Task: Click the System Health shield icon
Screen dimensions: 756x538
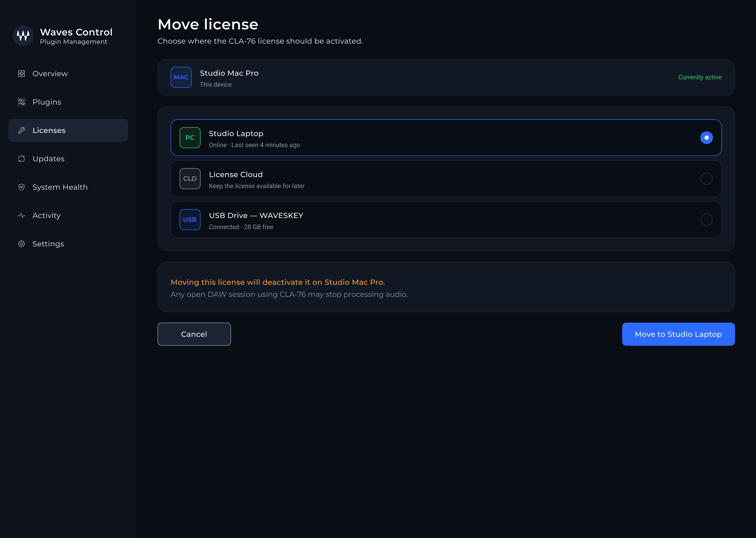Action: (22, 187)
